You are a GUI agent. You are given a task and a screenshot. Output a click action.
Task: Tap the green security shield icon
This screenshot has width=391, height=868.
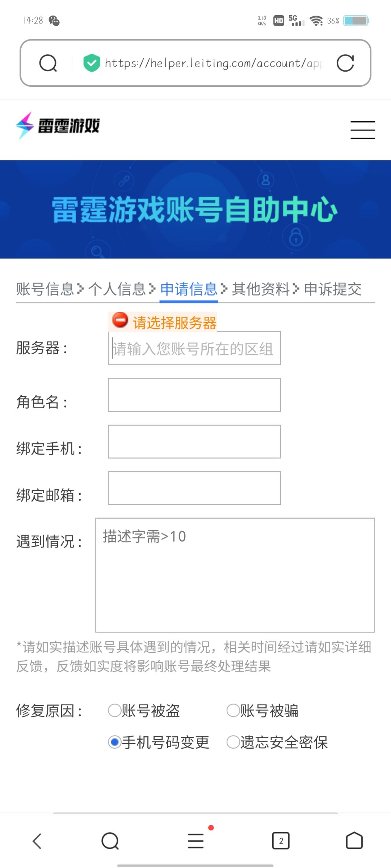92,63
